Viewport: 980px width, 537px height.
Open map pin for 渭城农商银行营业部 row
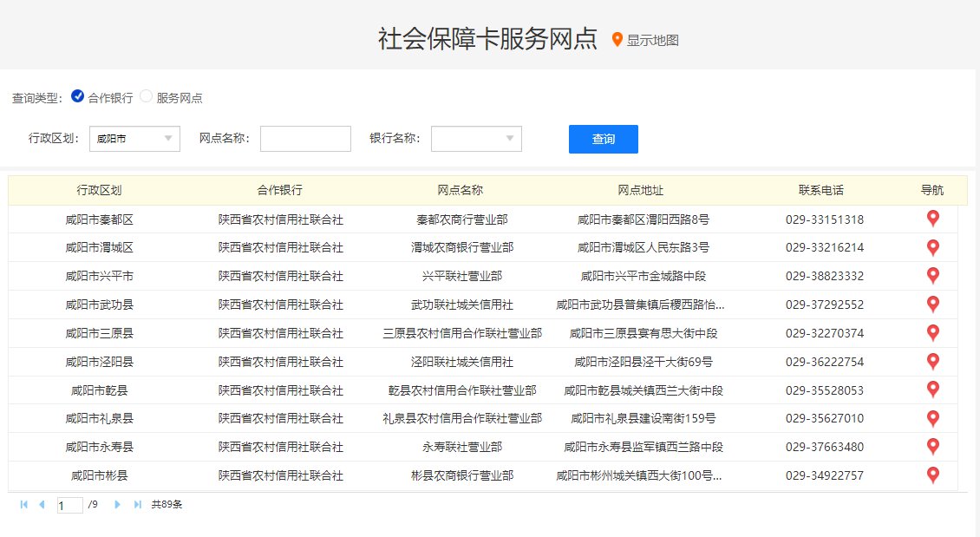click(933, 247)
